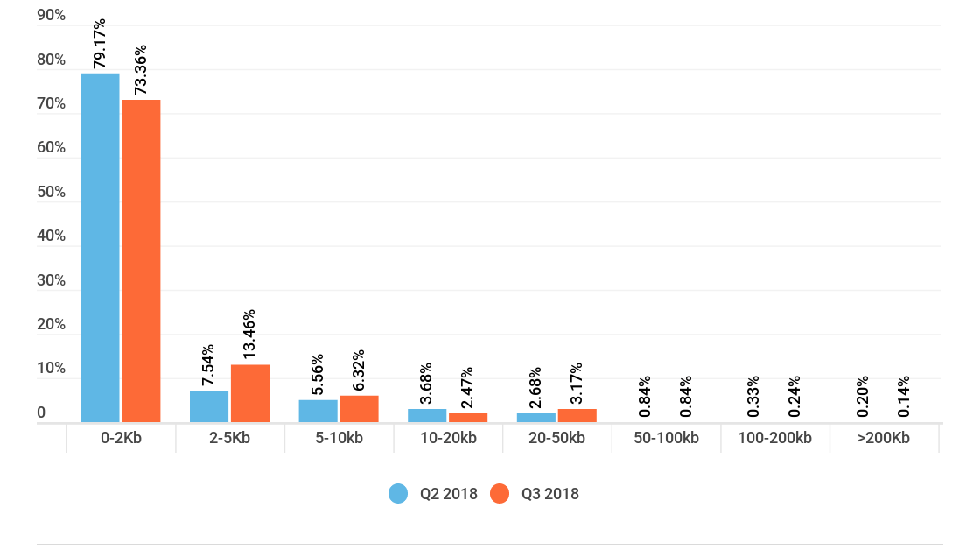980x550 pixels.
Task: Click the Q2 2018 legend label
Action: point(448,494)
